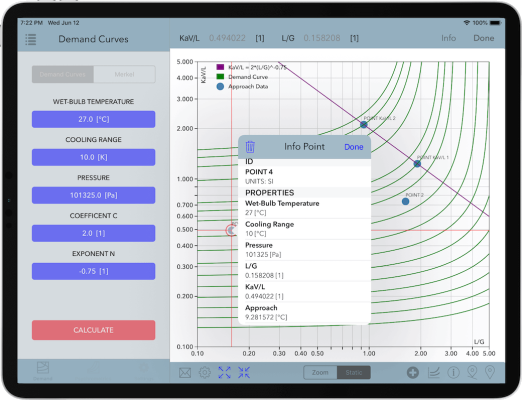Viewport: 522px width, 400px height.
Task: Select the Demand Curves segment
Action: tap(63, 74)
